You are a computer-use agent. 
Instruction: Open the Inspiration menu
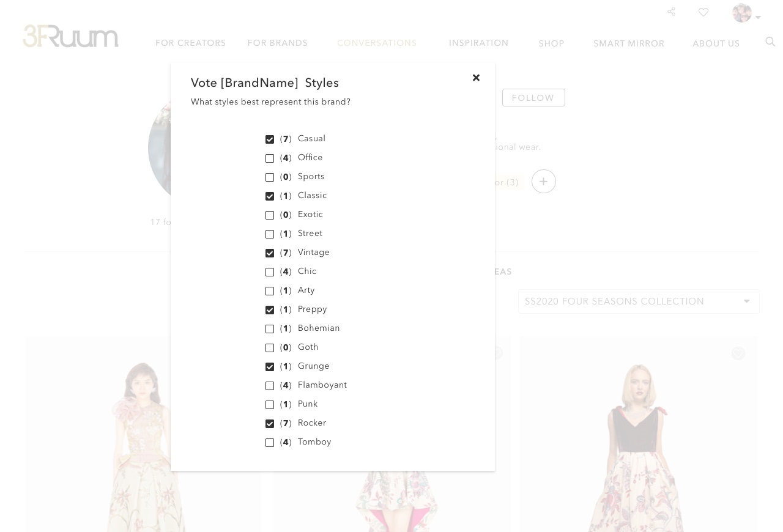coord(479,43)
